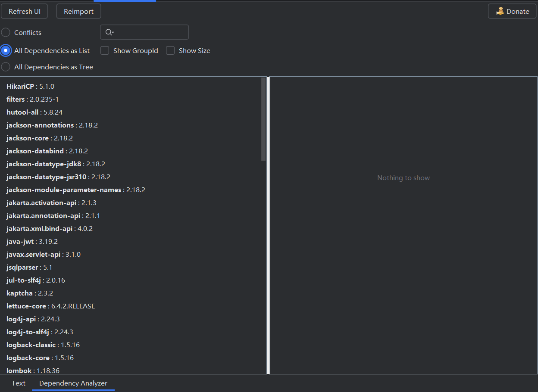Click the Reimport button
The width and height of the screenshot is (538, 392).
(78, 11)
